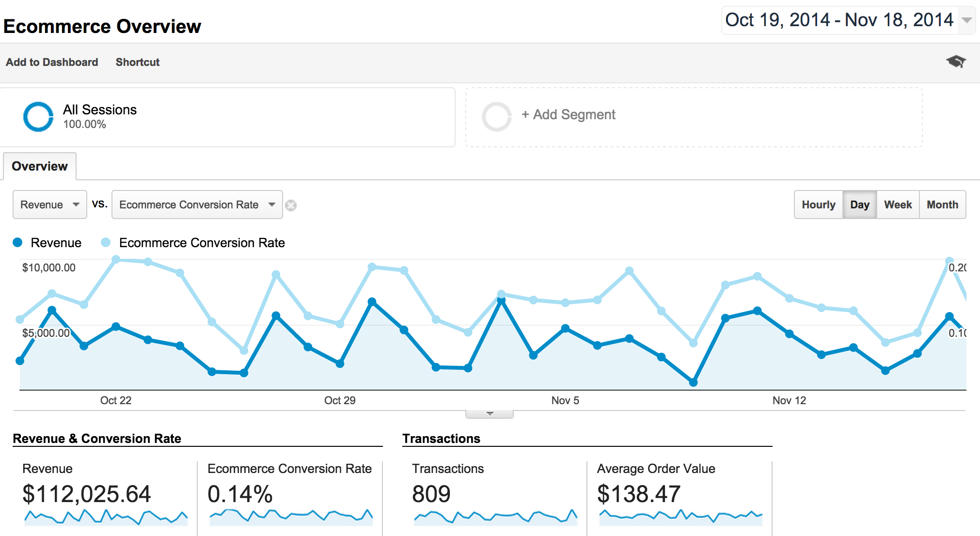Click the Shortcut link

pyautogui.click(x=138, y=62)
